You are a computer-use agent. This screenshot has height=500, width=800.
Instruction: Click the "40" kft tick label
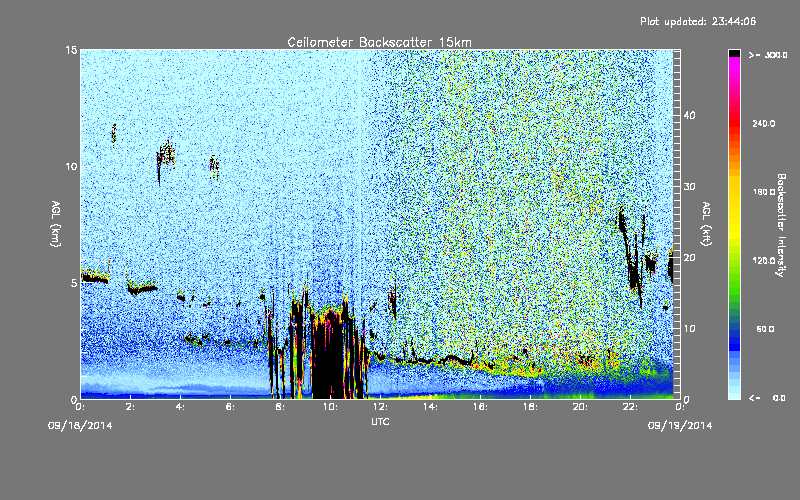tap(689, 115)
